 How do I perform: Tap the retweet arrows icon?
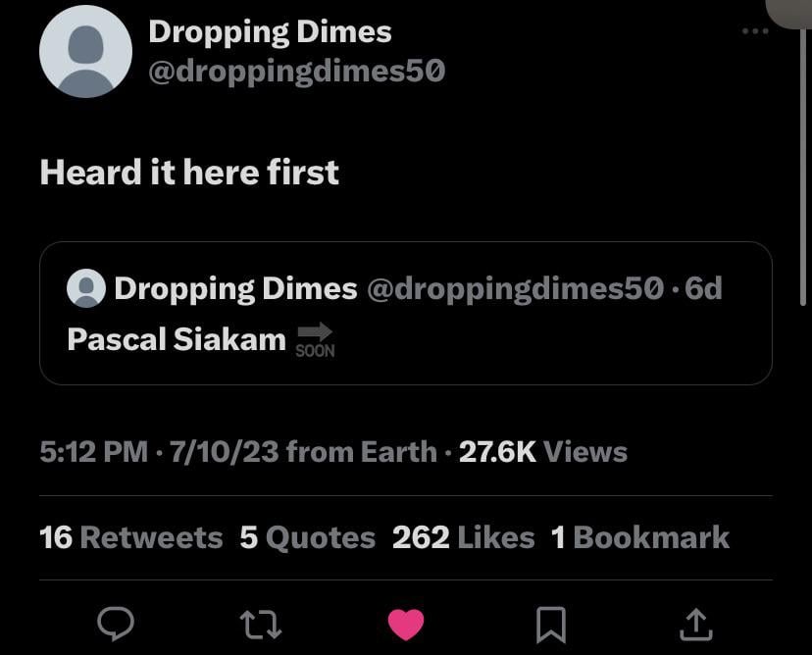point(258,623)
